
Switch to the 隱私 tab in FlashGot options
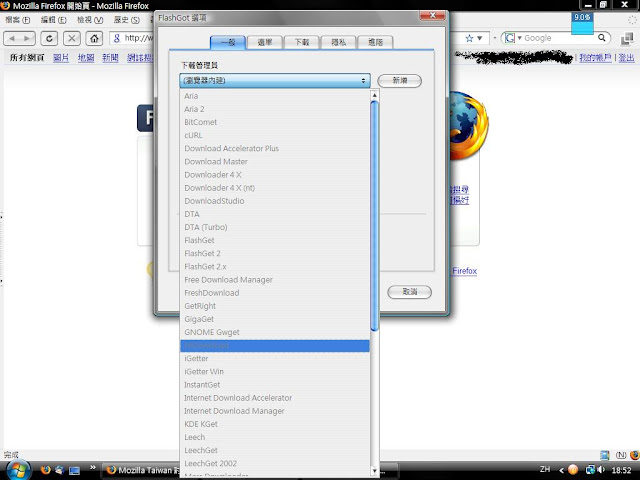click(x=338, y=42)
